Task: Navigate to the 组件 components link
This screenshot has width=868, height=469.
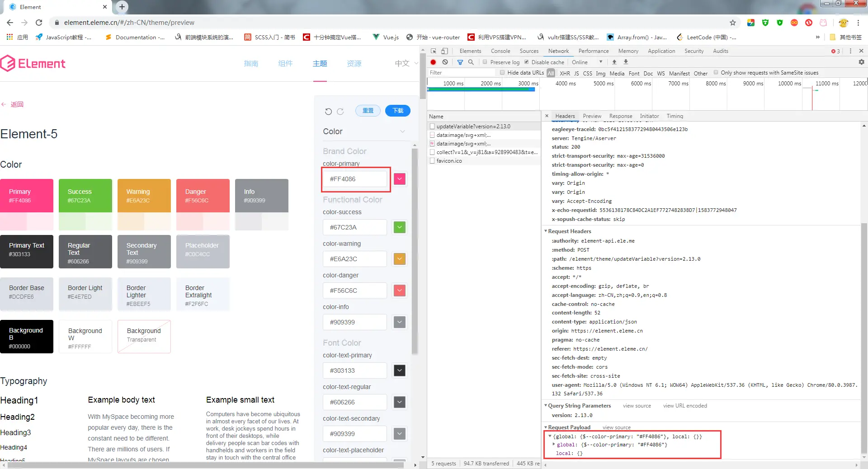Action: coord(285,63)
